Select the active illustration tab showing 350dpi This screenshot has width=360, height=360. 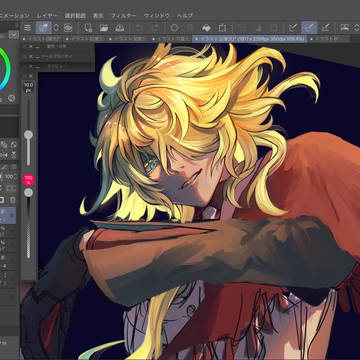[x=250, y=39]
